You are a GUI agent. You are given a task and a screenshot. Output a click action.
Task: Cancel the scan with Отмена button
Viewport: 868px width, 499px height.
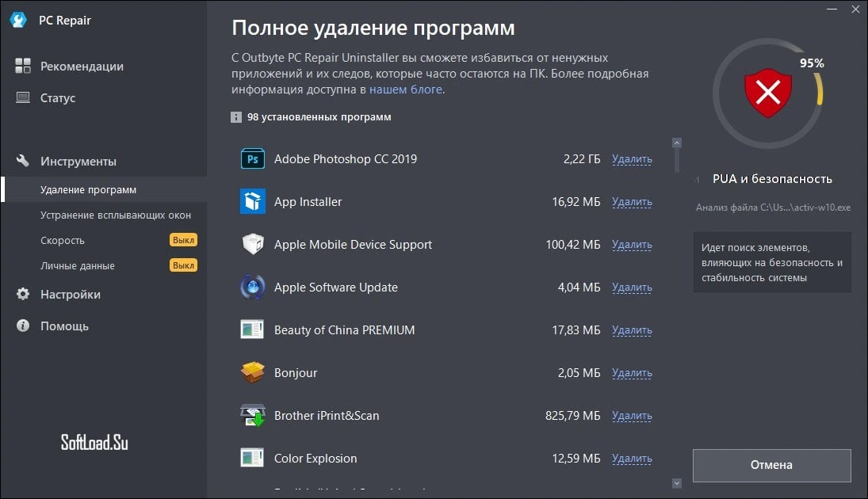(771, 465)
